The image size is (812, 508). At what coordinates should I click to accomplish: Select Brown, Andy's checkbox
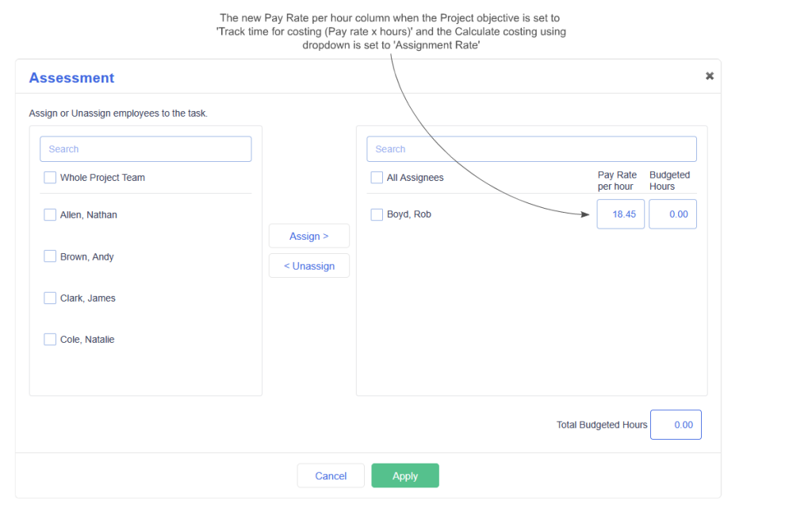click(50, 256)
